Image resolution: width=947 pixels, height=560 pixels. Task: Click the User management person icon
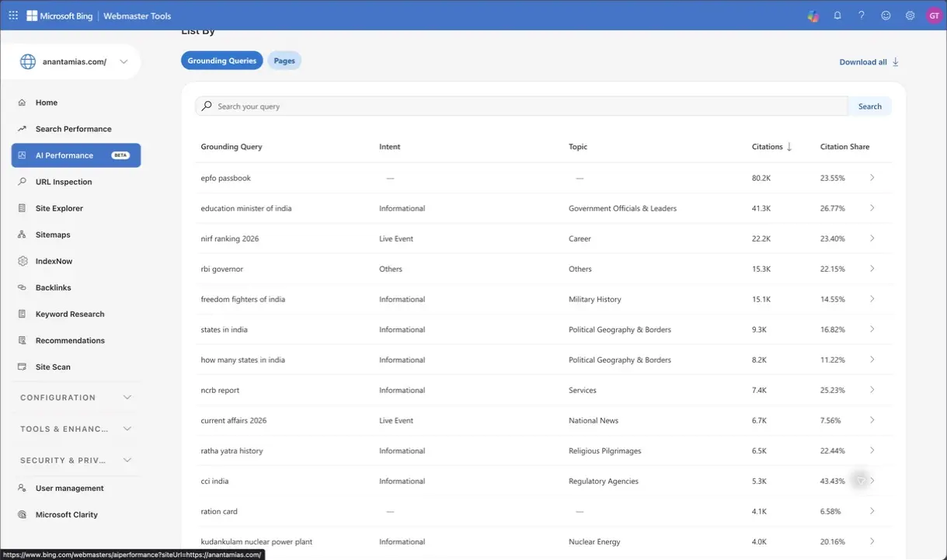pos(22,489)
